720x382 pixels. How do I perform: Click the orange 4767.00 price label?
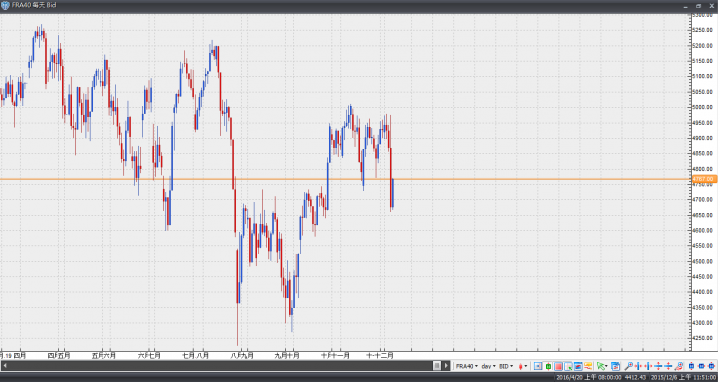704,179
